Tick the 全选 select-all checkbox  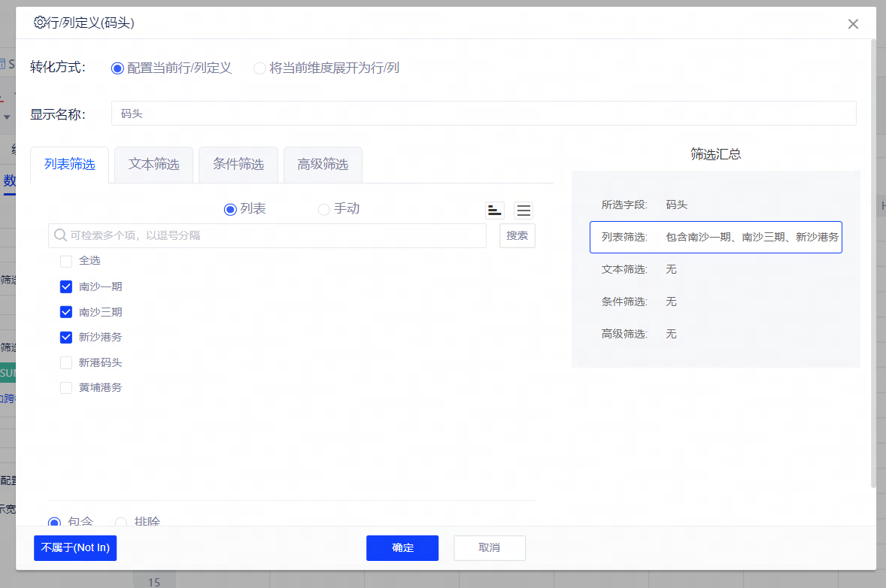66,261
